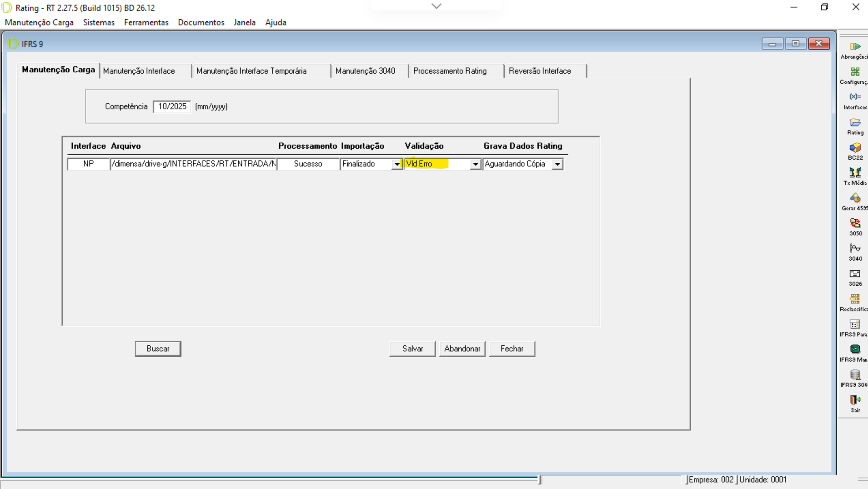
Task: Click the Sair exit icon
Action: click(855, 400)
